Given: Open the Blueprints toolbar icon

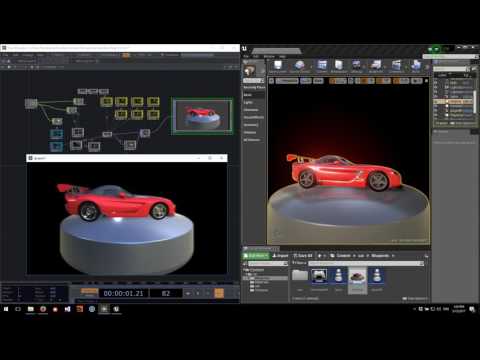Looking at the screenshot, I should [x=376, y=66].
